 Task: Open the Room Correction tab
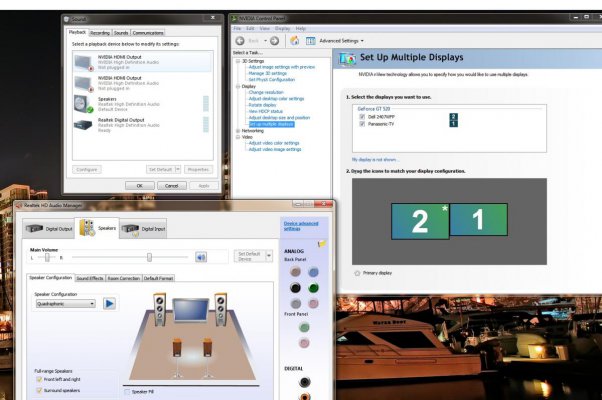pyautogui.click(x=124, y=278)
